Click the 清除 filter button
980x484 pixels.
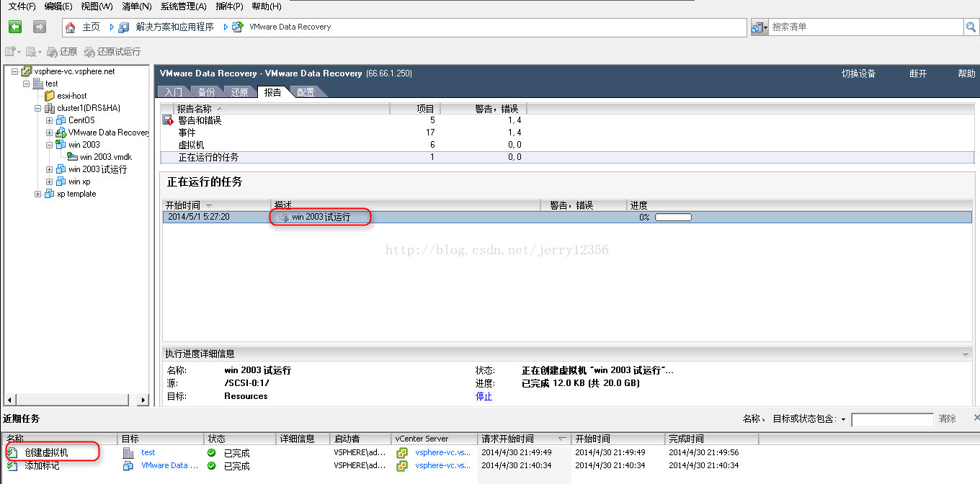[x=947, y=418]
